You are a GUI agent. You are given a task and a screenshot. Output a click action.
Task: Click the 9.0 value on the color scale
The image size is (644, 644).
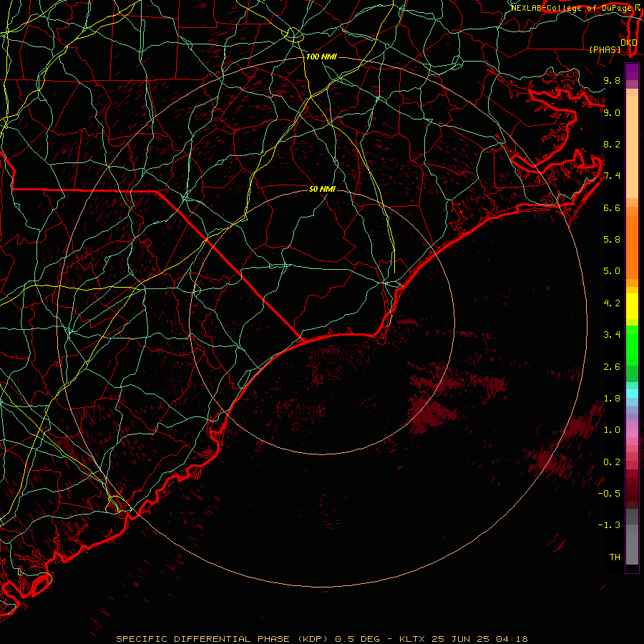coord(612,112)
